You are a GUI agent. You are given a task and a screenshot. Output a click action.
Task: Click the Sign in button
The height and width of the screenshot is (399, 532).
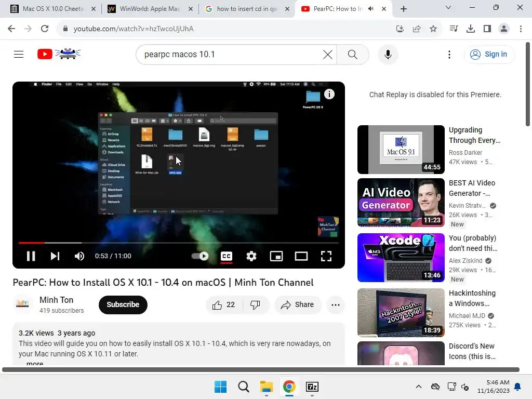click(489, 54)
